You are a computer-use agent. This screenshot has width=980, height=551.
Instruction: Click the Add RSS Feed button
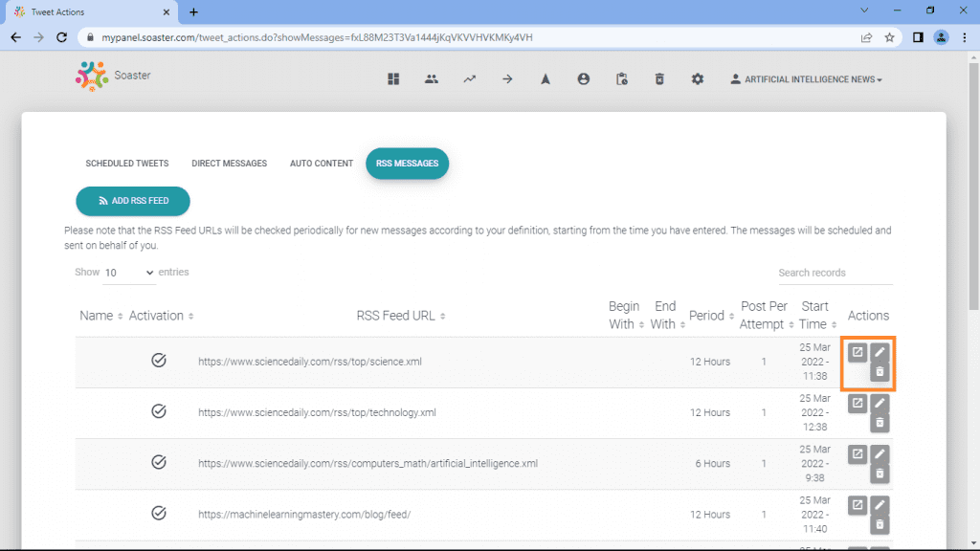tap(133, 201)
